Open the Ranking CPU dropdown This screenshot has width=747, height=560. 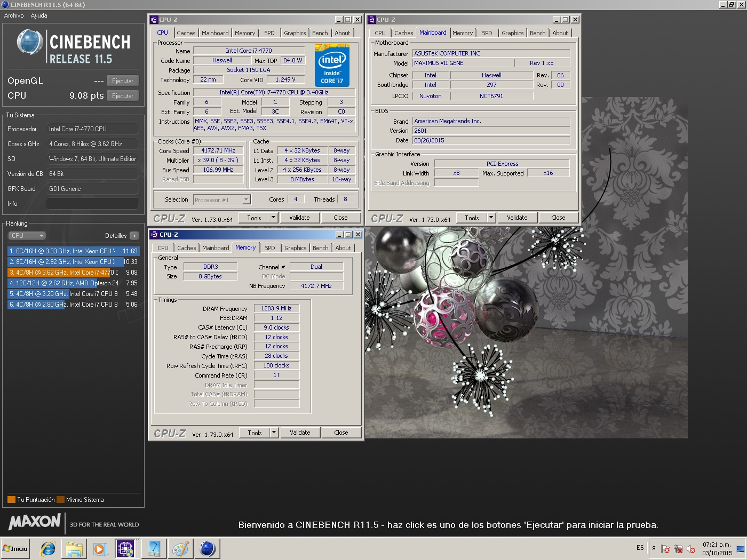pyautogui.click(x=27, y=236)
